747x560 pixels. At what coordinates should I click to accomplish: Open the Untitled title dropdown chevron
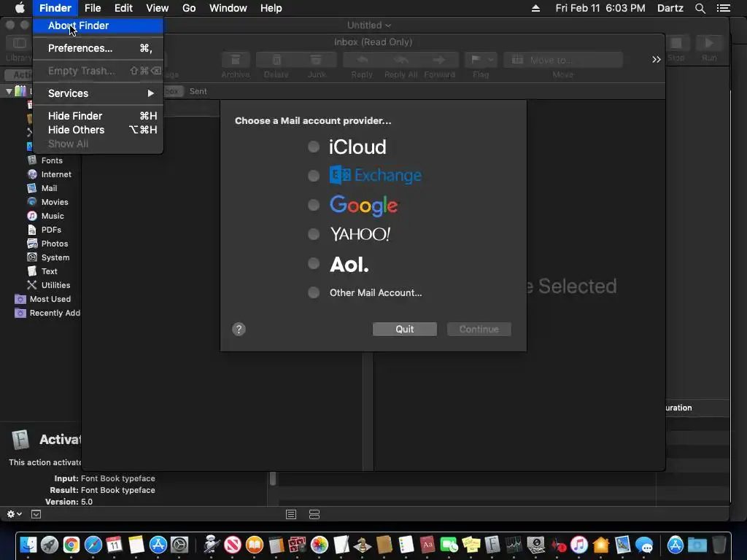(x=388, y=26)
